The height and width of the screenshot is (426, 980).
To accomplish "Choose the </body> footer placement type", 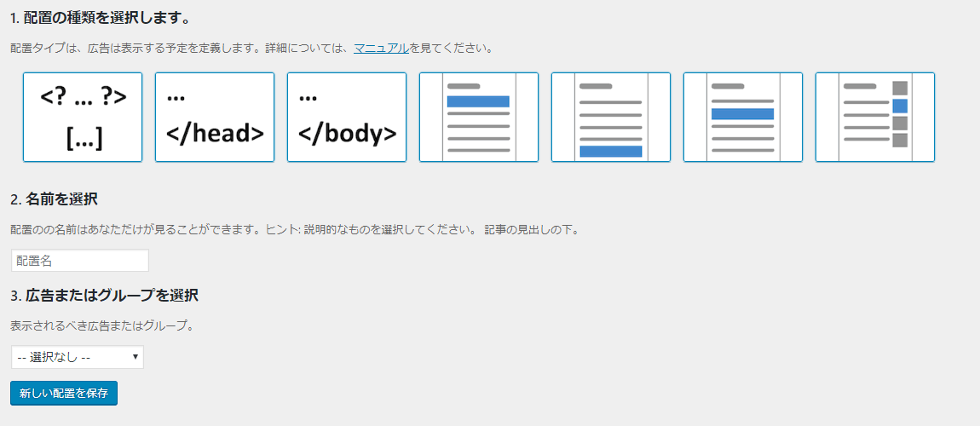I will point(347,117).
